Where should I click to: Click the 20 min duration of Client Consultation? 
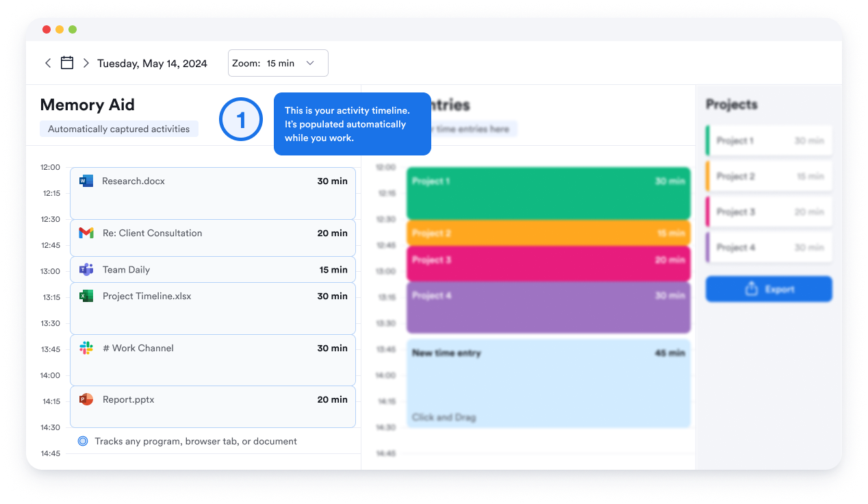click(x=332, y=233)
